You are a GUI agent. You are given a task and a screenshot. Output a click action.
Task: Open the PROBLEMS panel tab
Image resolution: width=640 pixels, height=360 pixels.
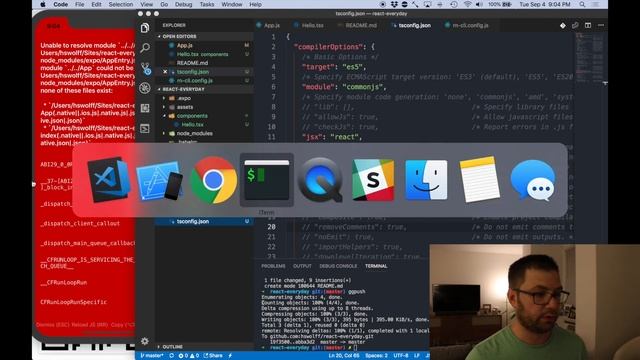coord(273,266)
